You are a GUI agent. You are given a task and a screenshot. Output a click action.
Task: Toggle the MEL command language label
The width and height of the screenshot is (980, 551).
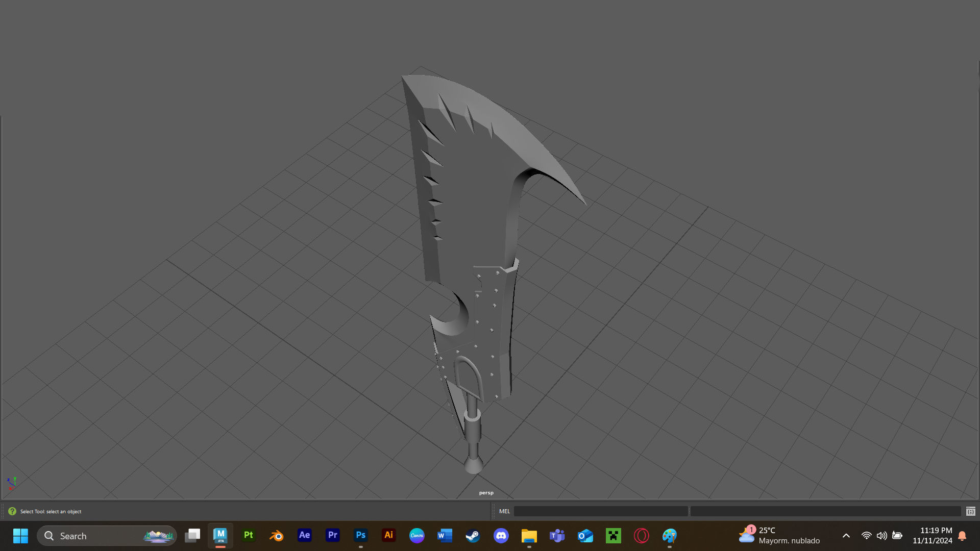click(504, 511)
